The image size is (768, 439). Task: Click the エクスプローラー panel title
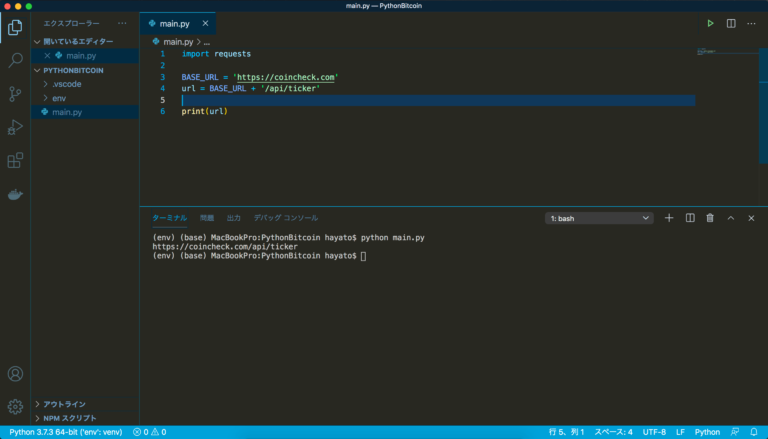tap(72, 24)
